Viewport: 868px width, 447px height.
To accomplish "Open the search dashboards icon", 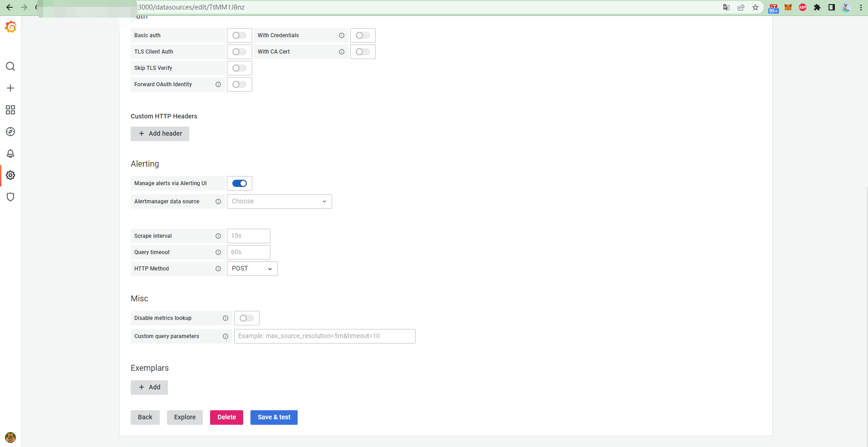I will 10,66.
